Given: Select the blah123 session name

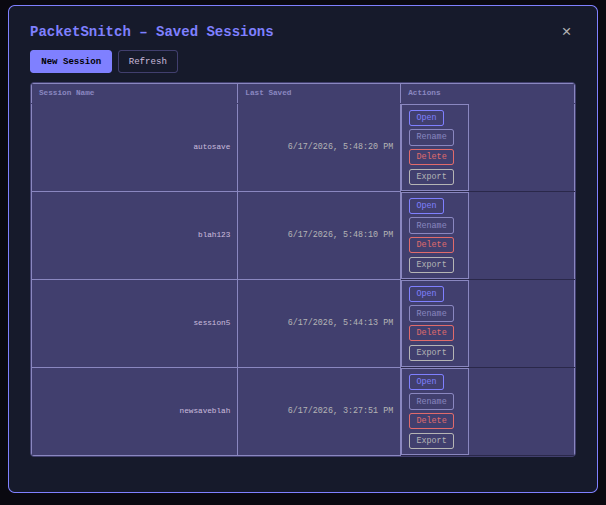Looking at the screenshot, I should [x=214, y=235].
